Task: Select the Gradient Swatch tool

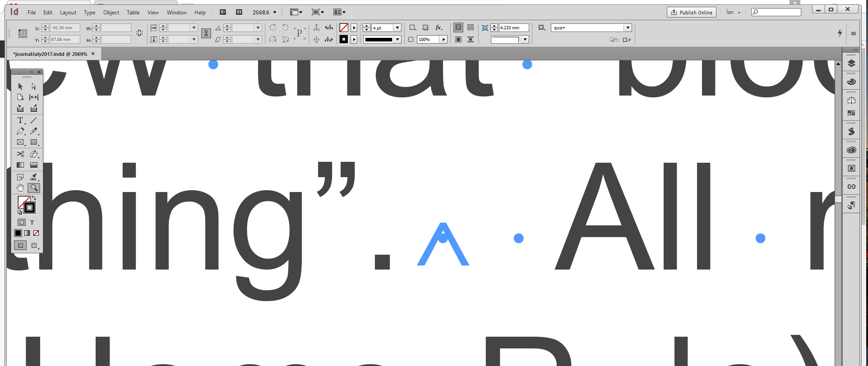Action: (x=20, y=165)
